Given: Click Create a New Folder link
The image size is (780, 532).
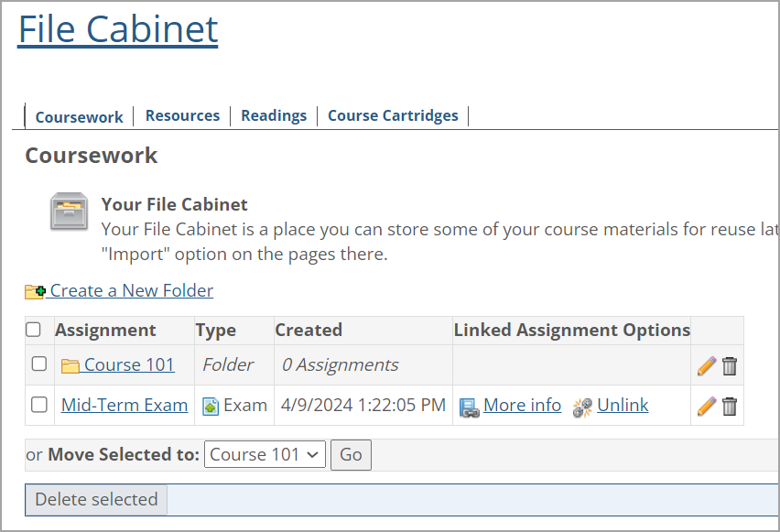Looking at the screenshot, I should (132, 290).
